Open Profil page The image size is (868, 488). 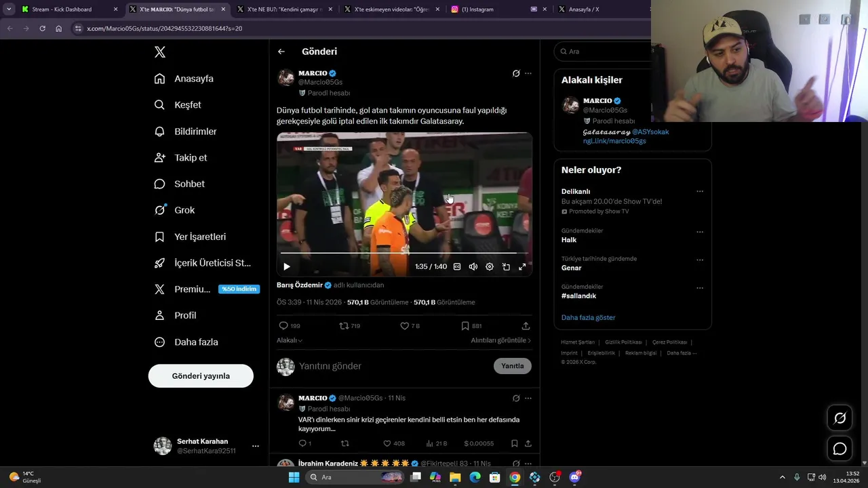click(175, 315)
